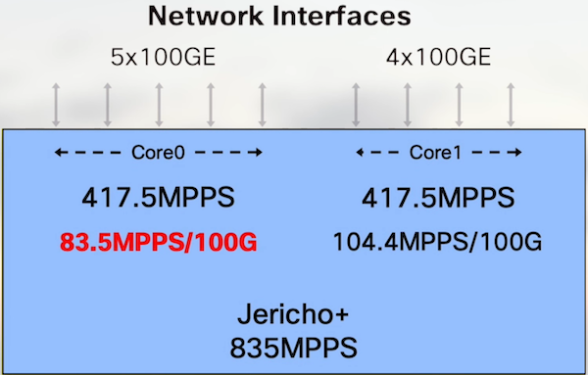Click the Network Interfaces title
This screenshot has height=375, width=588.
[279, 16]
